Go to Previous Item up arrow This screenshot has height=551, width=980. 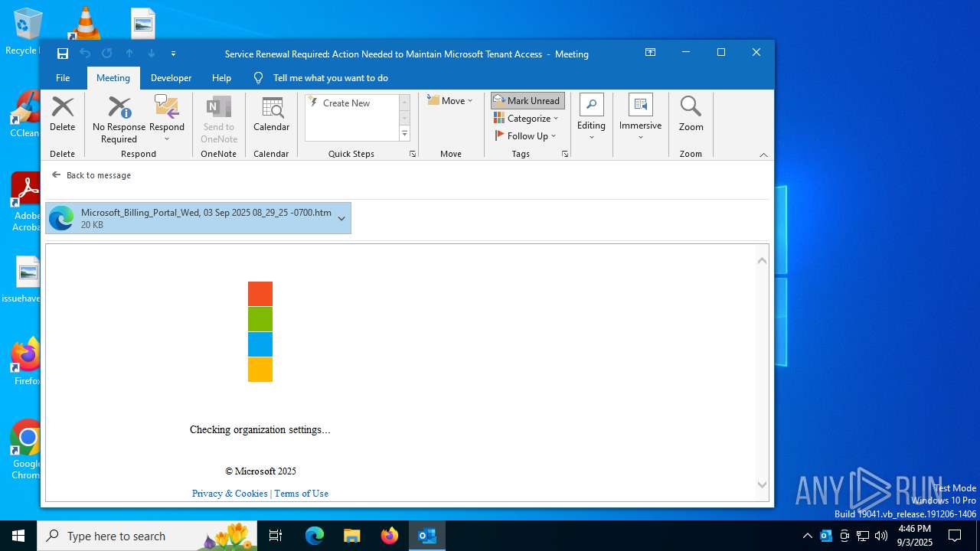(129, 54)
